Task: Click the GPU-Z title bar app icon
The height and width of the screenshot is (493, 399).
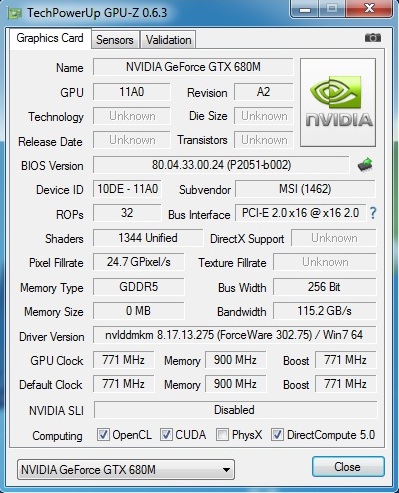Action: (x=14, y=13)
